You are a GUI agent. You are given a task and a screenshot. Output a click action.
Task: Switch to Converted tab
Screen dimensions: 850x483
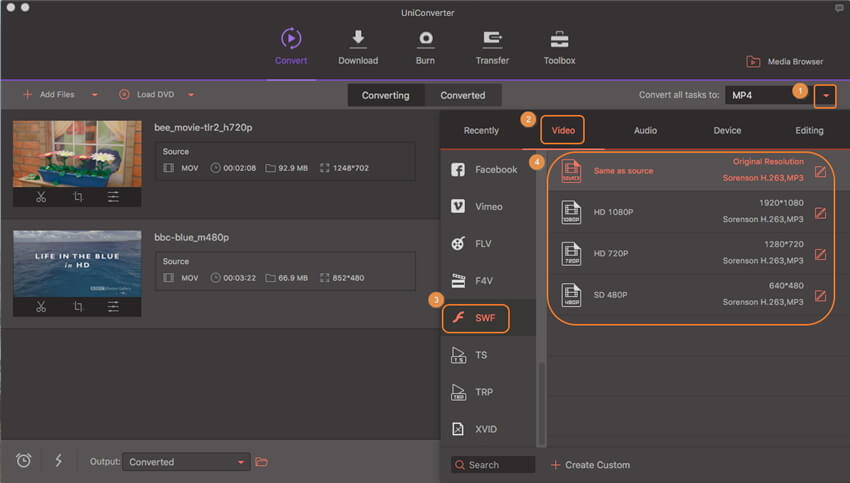462,95
